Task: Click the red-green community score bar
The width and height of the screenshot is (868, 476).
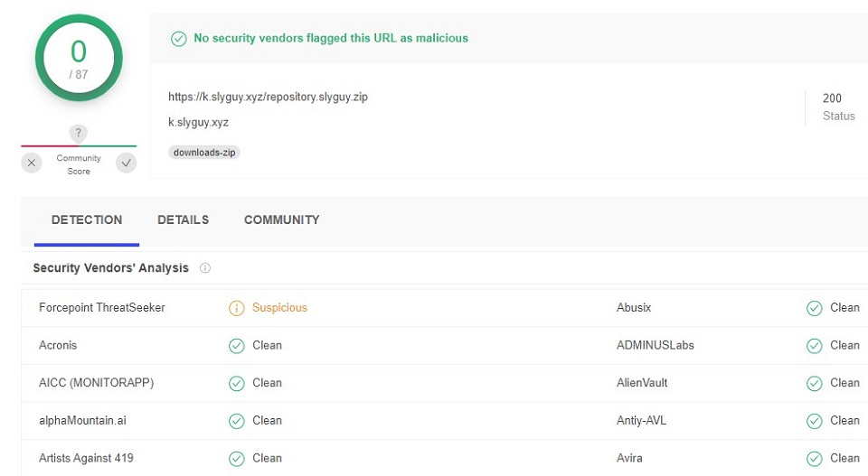Action: tap(79, 146)
